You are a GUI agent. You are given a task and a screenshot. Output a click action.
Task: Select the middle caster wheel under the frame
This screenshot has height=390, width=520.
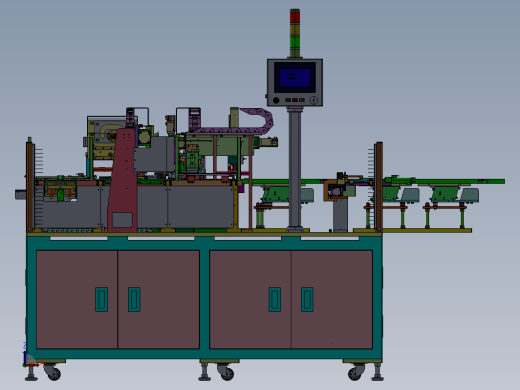click(x=226, y=372)
